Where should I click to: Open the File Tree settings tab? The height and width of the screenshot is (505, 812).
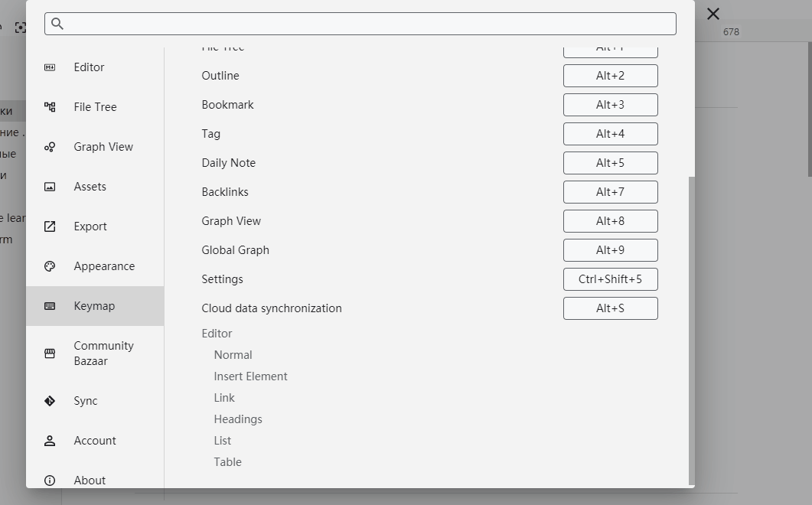point(96,107)
